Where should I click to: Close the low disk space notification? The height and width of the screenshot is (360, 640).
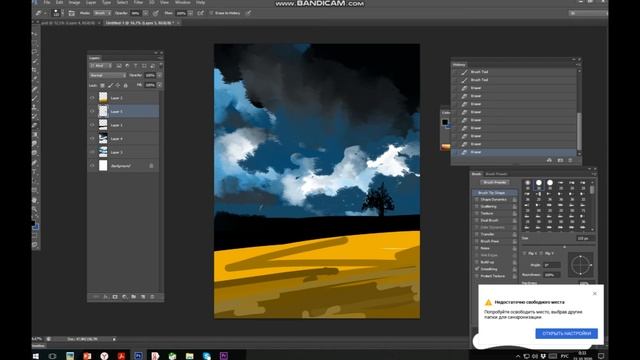[595, 293]
